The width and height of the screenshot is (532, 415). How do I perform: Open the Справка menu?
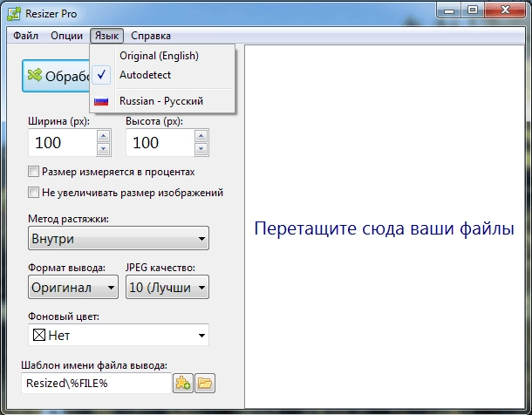151,36
